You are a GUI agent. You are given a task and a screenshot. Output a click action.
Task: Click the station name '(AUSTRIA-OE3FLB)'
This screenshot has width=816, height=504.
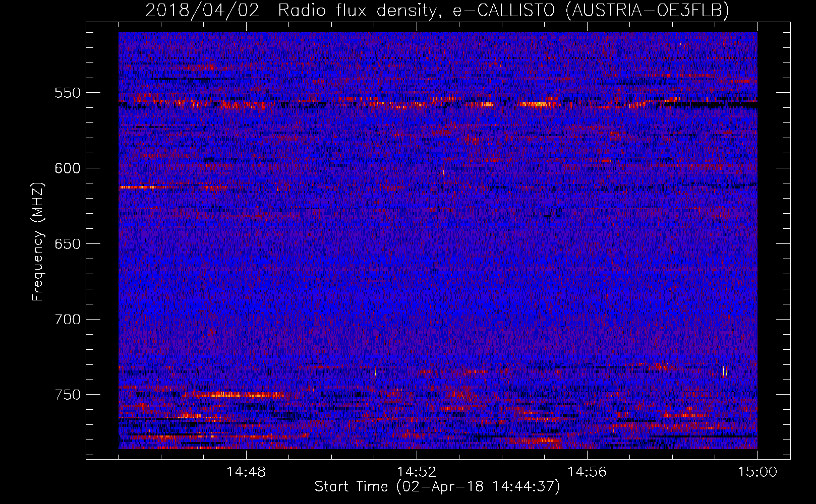[x=648, y=10]
